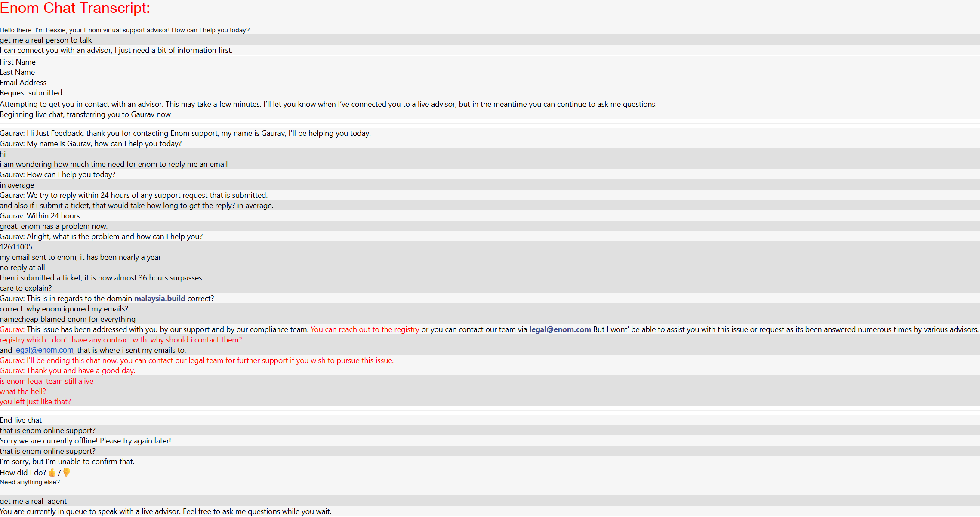Screen dimensions: 980x517
Task: Click "I can connect you with an advisor" line
Action: point(116,50)
